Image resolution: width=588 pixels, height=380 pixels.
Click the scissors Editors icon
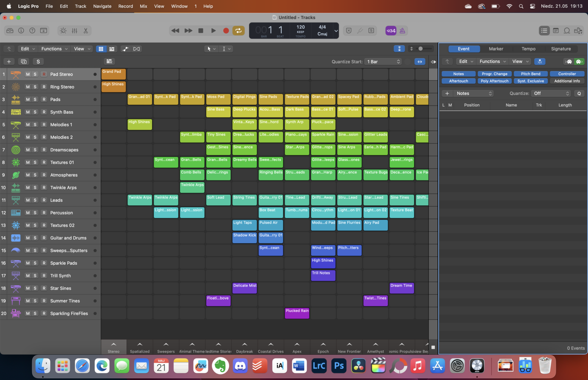(x=86, y=31)
